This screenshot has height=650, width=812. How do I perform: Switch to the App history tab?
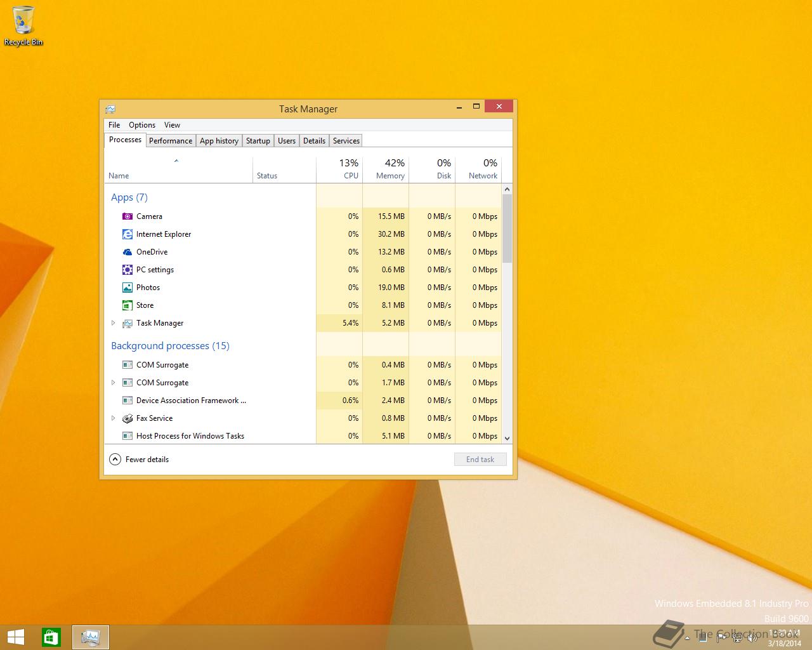coord(219,141)
